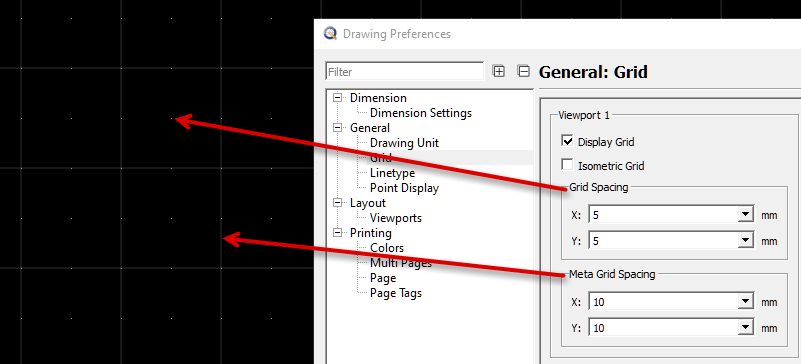Screen dimensions: 801x364
Task: Open the Page Tags preferences page
Action: 396,293
